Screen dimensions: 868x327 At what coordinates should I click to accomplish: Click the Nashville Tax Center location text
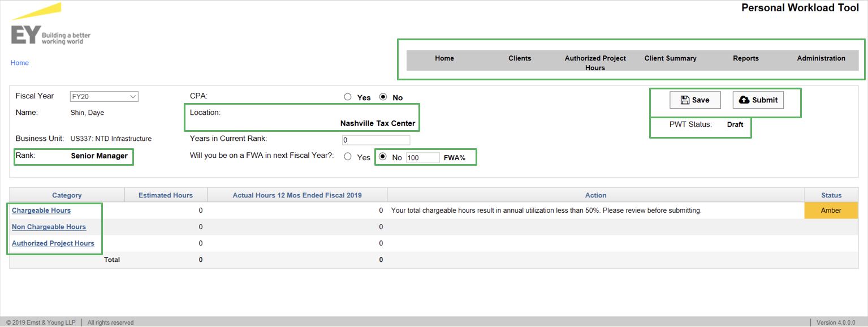[x=378, y=123]
